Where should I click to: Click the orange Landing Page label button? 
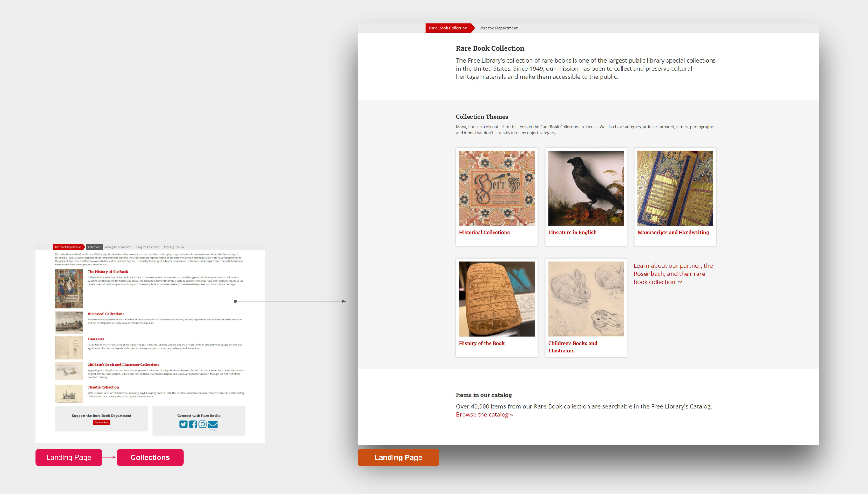[x=398, y=457]
